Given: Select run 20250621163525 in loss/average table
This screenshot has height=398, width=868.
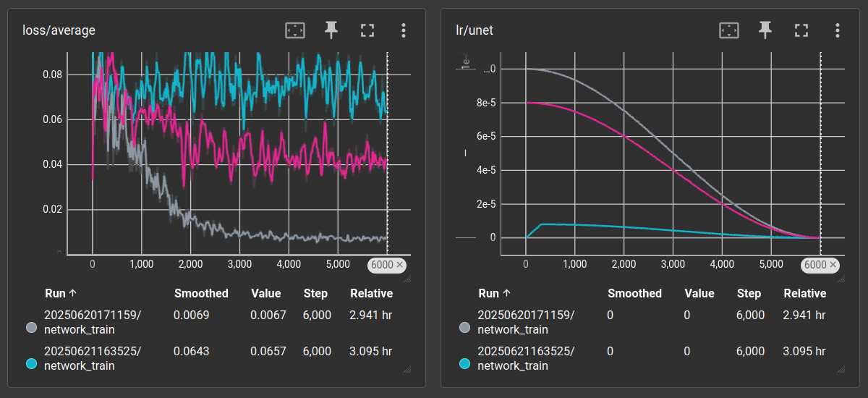Looking at the screenshot, I should point(93,358).
